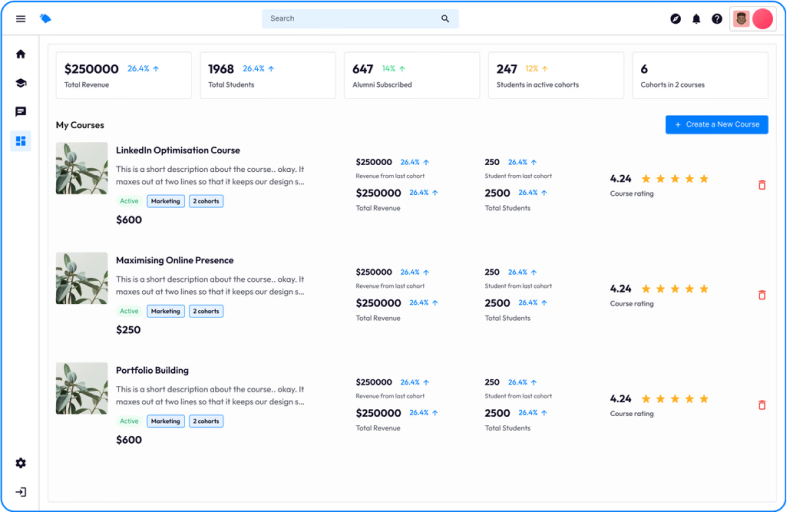787x512 pixels.
Task: Open the user profile avatar
Action: 741,19
